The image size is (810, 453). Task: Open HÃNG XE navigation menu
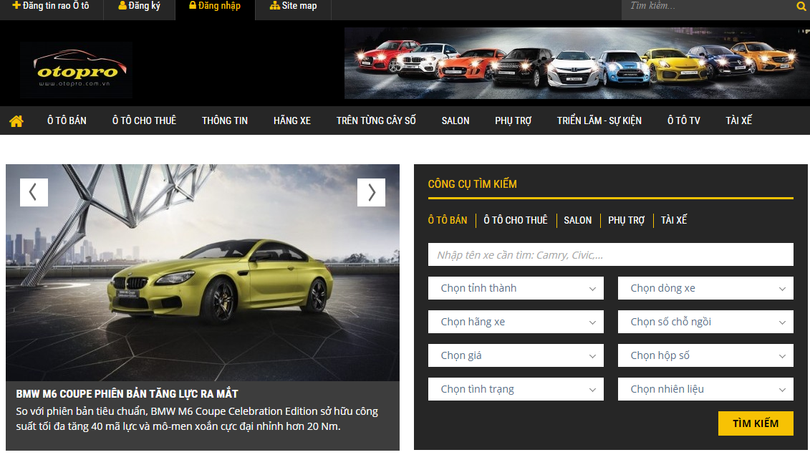(x=292, y=121)
